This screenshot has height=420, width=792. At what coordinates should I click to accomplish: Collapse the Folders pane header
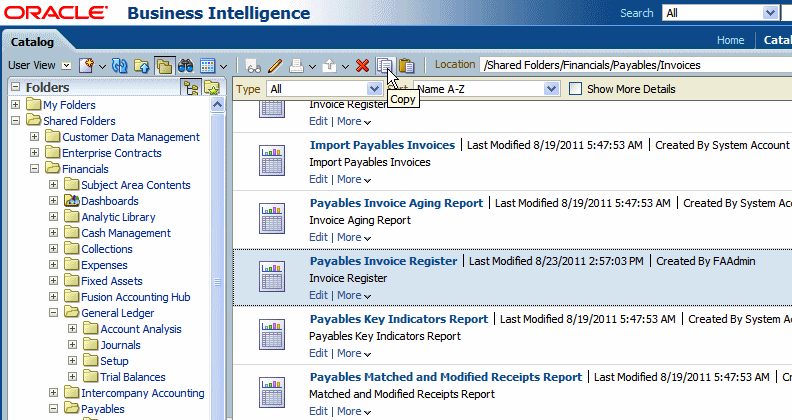(x=16, y=87)
